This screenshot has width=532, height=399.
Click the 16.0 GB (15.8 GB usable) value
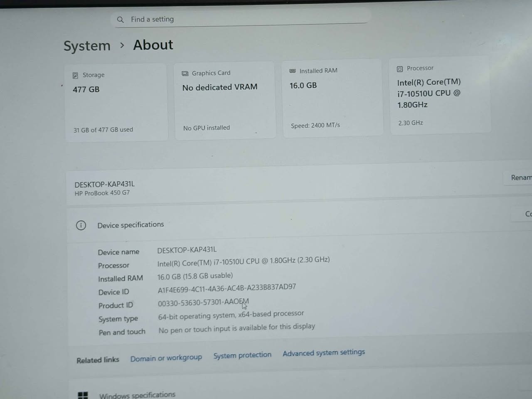tap(195, 276)
